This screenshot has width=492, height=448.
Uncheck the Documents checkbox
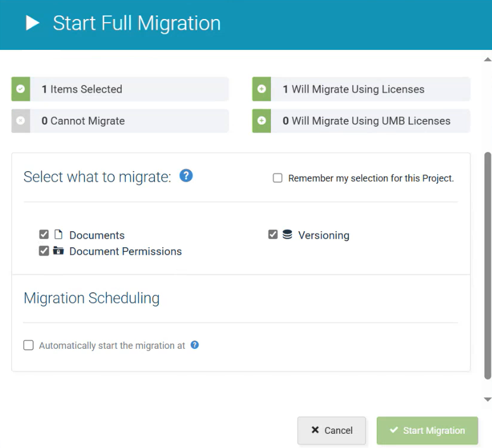click(x=44, y=234)
